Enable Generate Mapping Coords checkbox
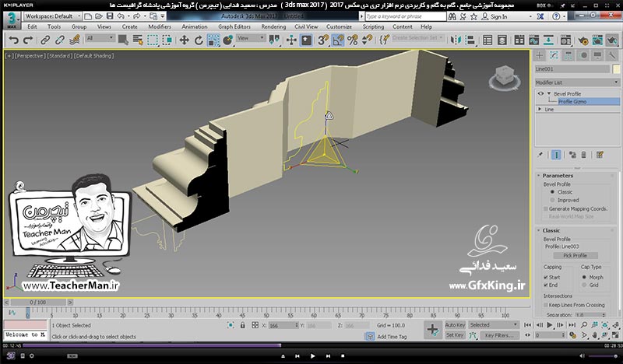 point(546,208)
